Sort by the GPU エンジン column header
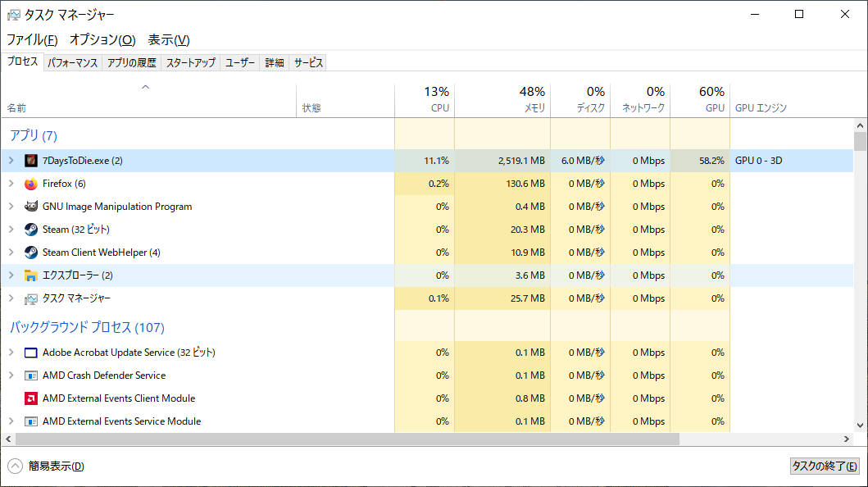This screenshot has width=868, height=487. click(792, 101)
